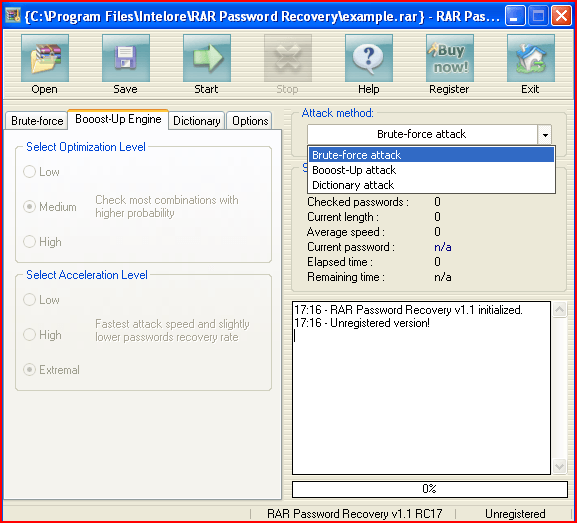Select Medium optimization level radio button
This screenshot has height=523, width=577.
tap(29, 206)
